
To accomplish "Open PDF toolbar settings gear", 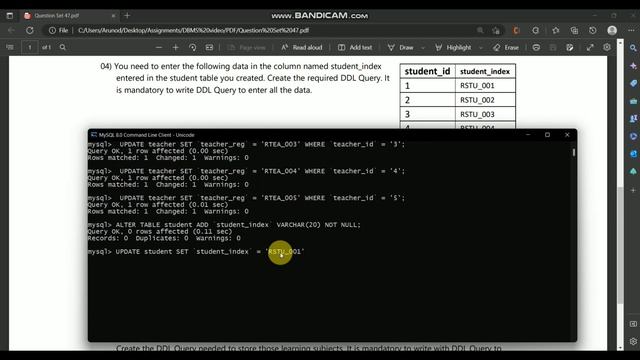I will 607,47.
